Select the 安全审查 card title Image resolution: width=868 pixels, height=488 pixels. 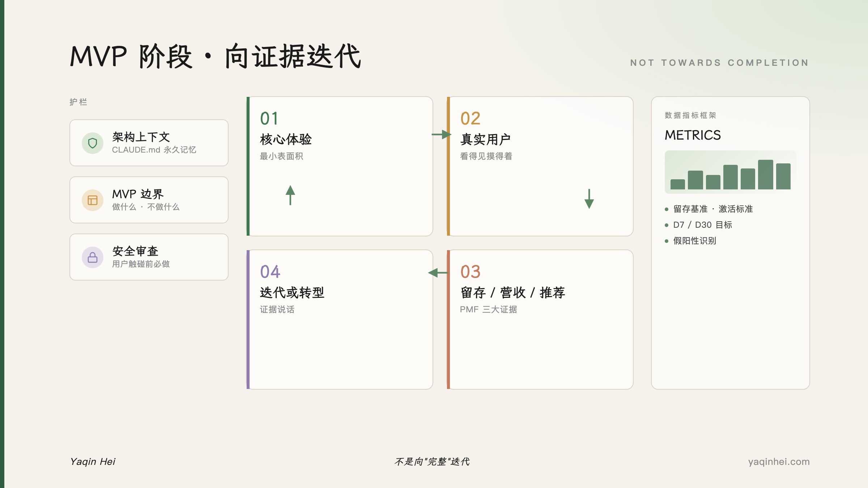(135, 251)
